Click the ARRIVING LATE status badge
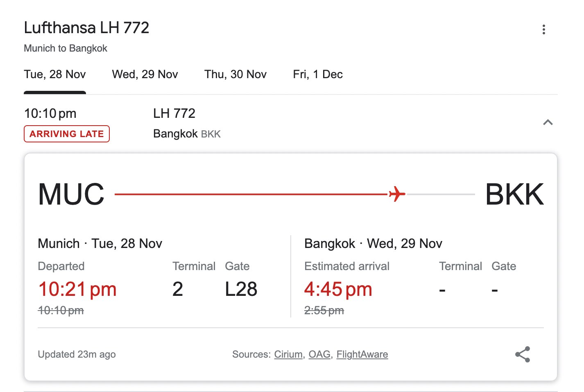Image resolution: width=584 pixels, height=392 pixels. (x=67, y=134)
